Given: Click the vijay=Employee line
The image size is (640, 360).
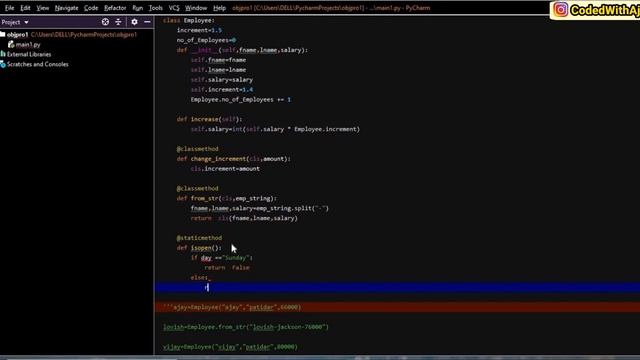Looking at the screenshot, I should click(x=230, y=347).
